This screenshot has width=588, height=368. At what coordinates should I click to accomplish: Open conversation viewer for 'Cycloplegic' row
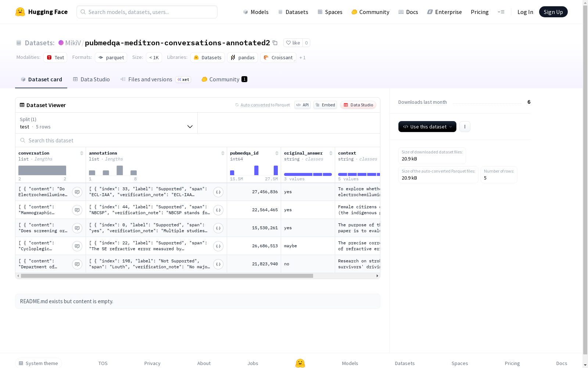pos(77,246)
